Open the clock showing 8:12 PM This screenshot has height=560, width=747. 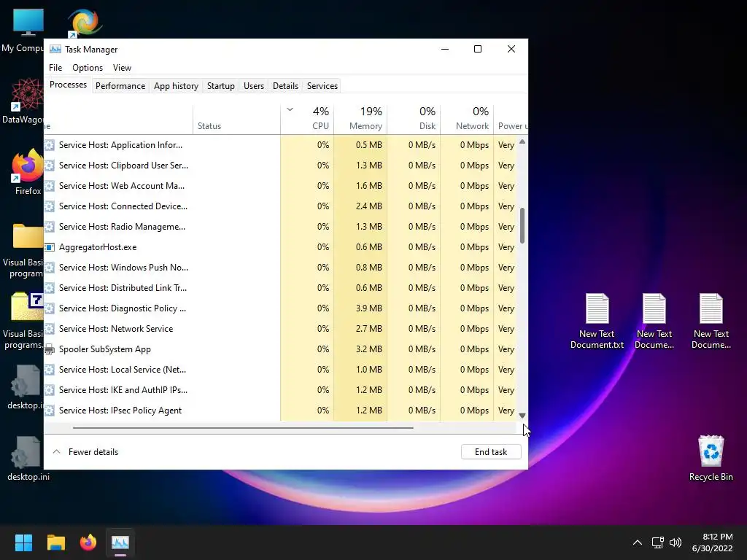(x=713, y=542)
